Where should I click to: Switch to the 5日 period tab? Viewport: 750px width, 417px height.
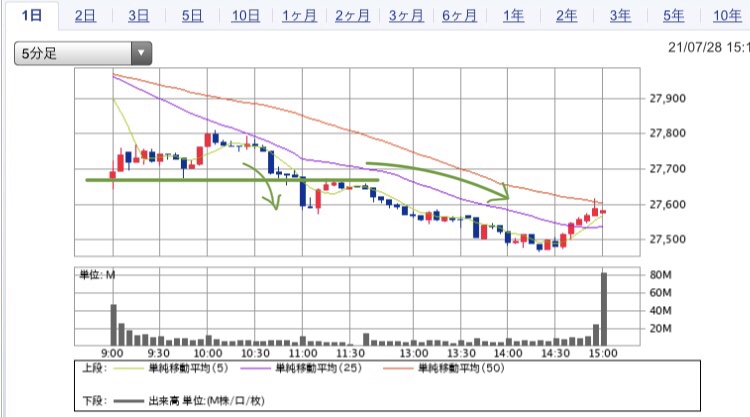click(x=192, y=16)
